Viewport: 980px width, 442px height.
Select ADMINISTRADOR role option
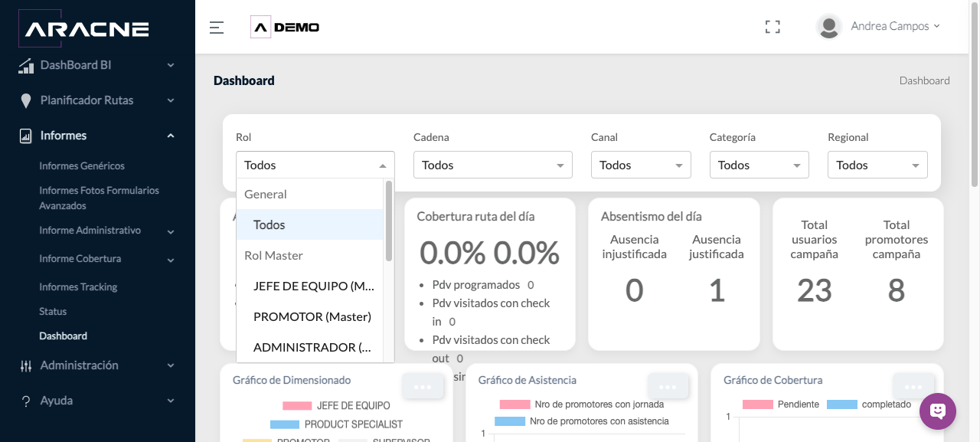coord(310,347)
